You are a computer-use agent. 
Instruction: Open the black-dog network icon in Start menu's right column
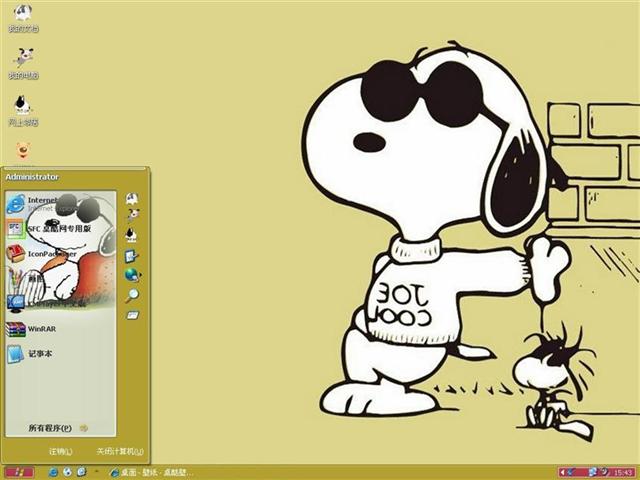(131, 235)
